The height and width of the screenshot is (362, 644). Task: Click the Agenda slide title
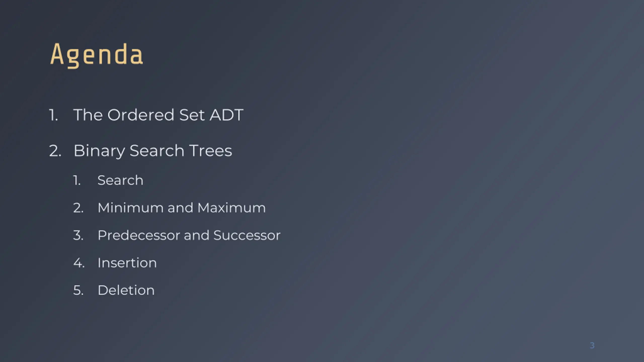point(97,55)
